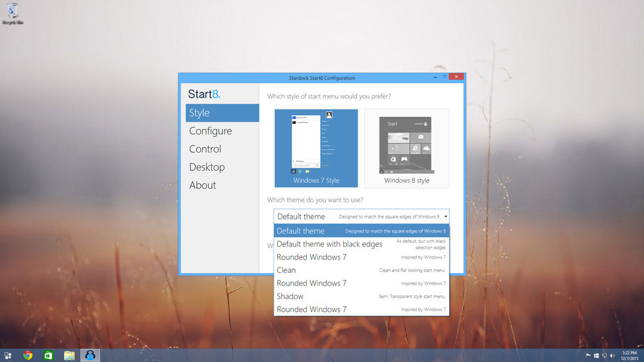644x362 pixels.
Task: Open the Action Center flag in the tray
Action: click(x=588, y=356)
